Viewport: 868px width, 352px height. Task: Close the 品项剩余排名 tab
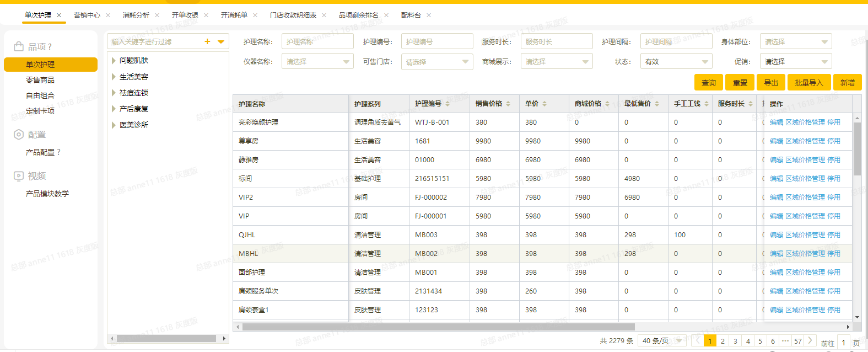pos(386,15)
